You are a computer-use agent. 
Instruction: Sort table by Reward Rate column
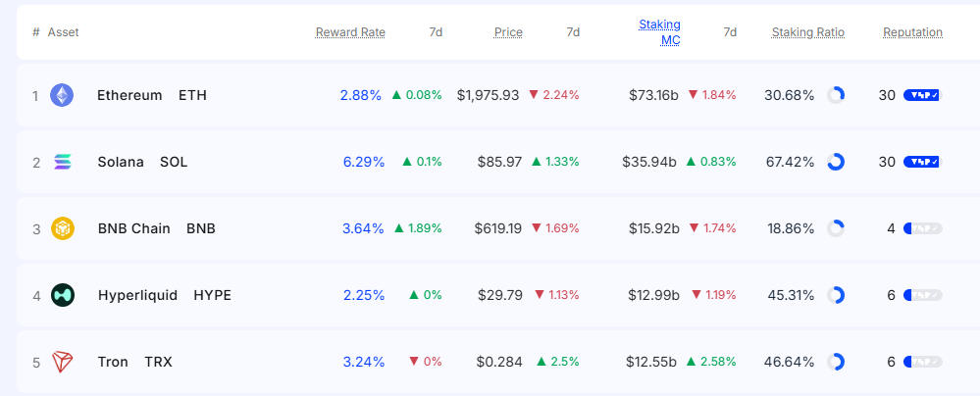point(350,32)
